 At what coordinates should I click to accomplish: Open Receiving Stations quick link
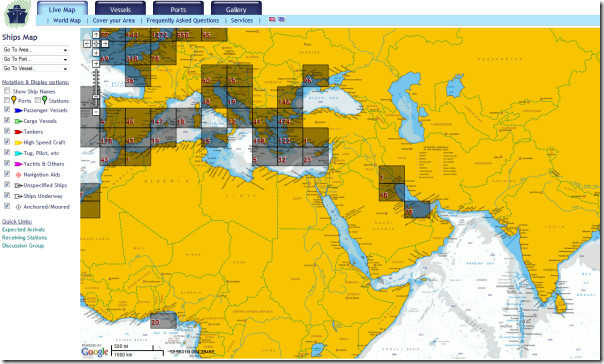click(x=25, y=238)
